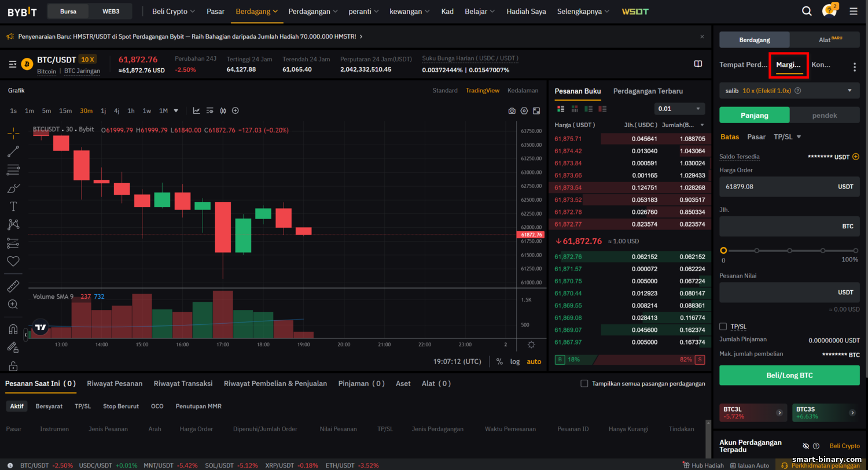
Task: Open the pair list menu beside BTC/USDT
Action: 13,64
